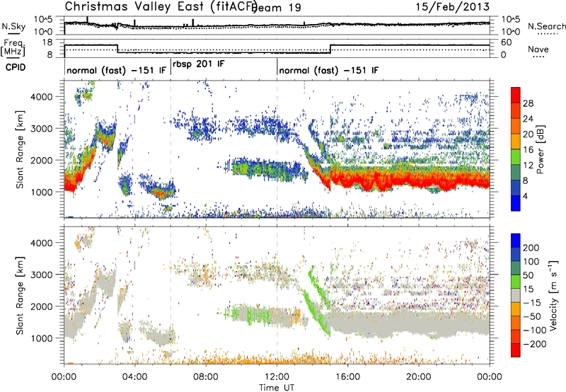Pick the Power colorbar segment between 16 and 20
This screenshot has width=566, height=392.
tap(516, 142)
